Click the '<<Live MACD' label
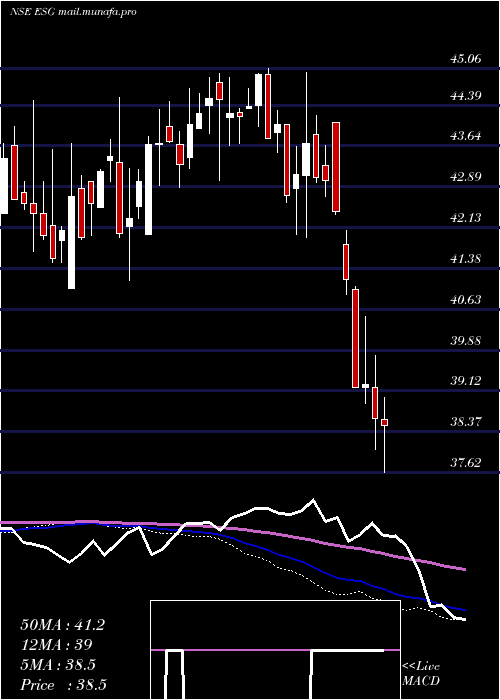This screenshot has height=700, width=500. click(421, 674)
